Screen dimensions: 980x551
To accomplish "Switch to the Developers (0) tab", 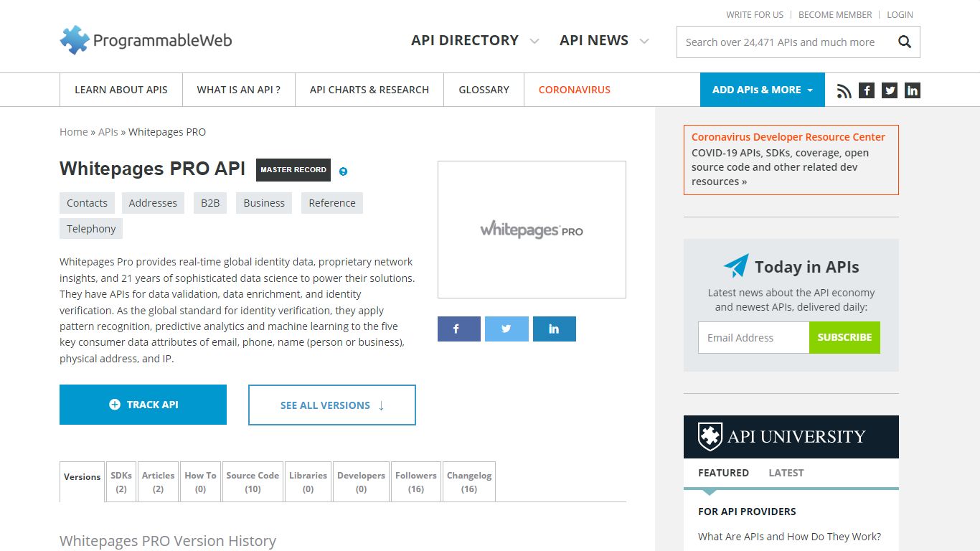I will click(x=361, y=481).
